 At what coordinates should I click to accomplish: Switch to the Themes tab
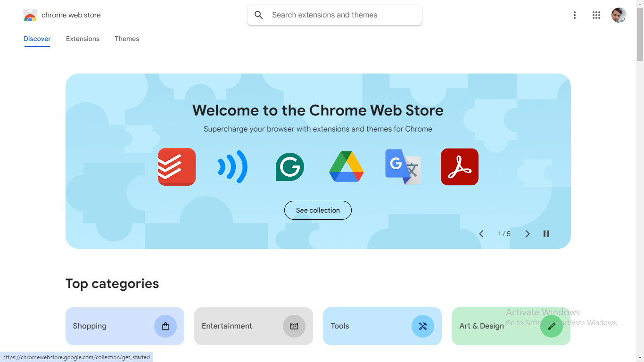tap(127, 39)
